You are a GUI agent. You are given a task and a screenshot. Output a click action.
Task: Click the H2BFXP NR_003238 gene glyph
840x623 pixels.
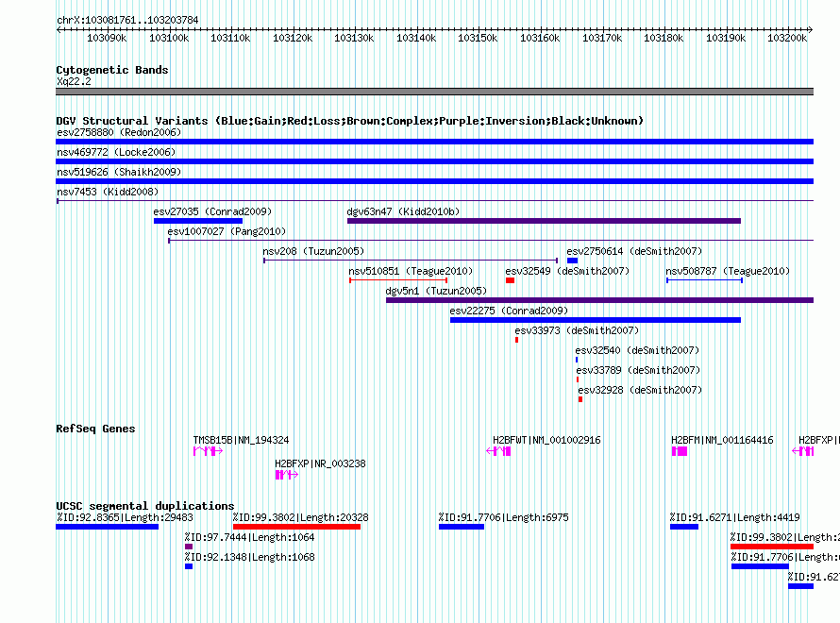coord(287,475)
